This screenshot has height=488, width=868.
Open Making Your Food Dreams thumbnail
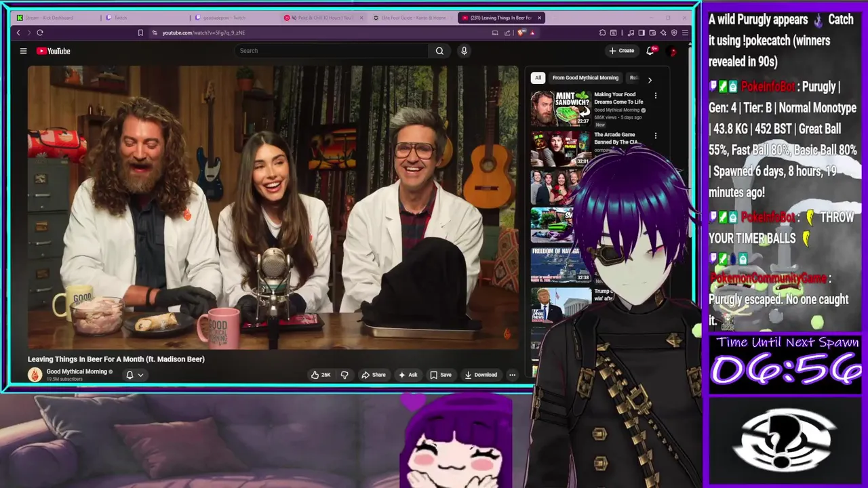(x=561, y=108)
